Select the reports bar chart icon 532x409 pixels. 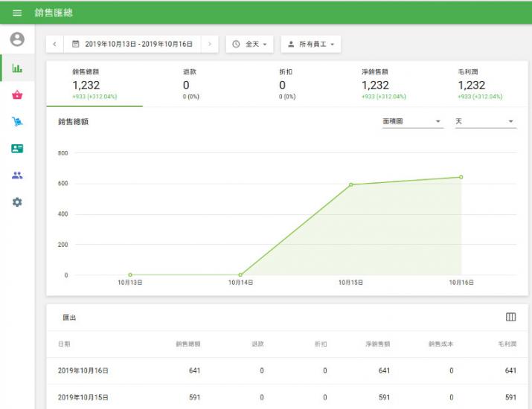[17, 68]
